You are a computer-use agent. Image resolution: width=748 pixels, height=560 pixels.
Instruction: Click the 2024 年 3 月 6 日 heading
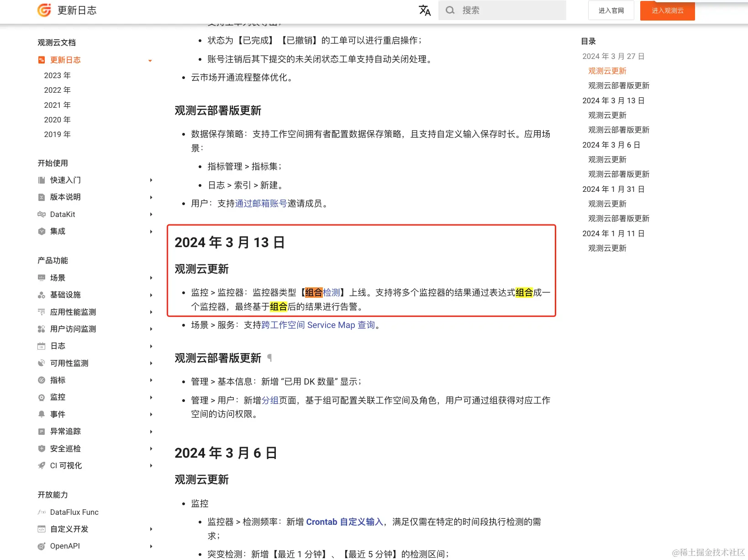[226, 453]
